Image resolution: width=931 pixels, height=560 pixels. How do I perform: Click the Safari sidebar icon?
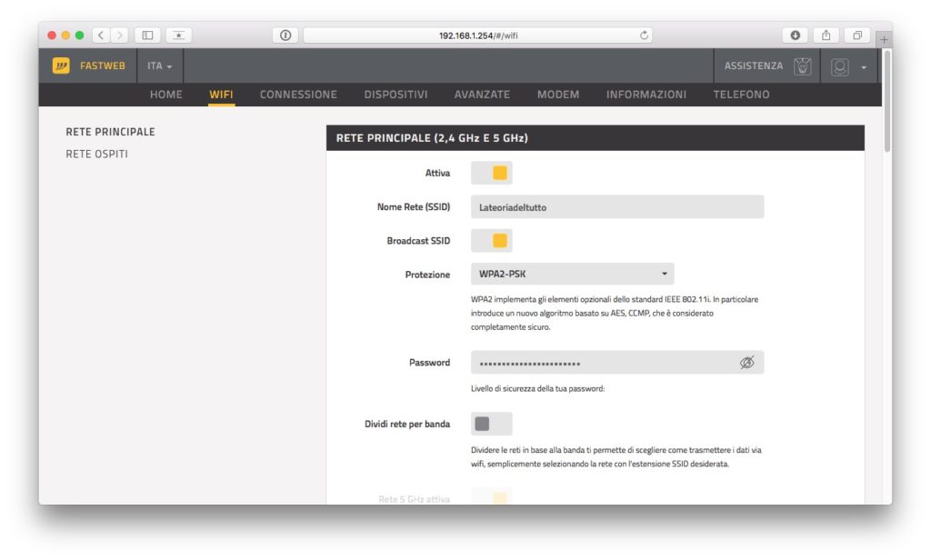[146, 35]
